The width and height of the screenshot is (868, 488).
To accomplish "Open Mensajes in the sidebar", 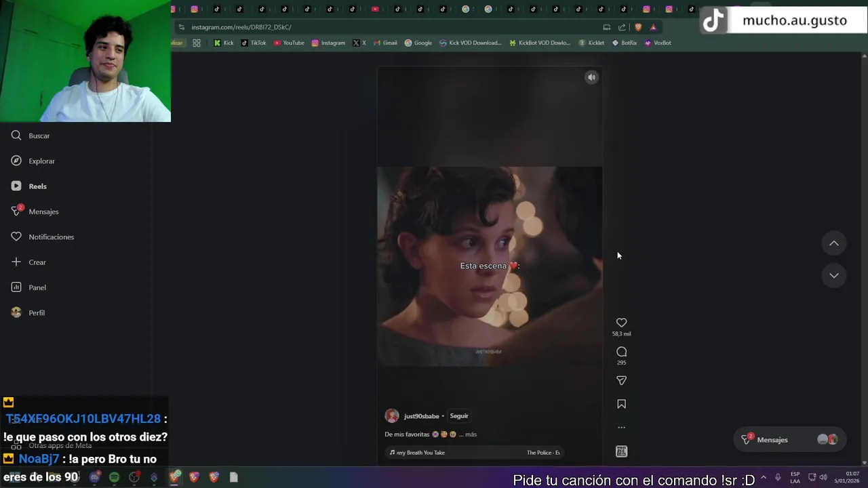I will 35,211.
